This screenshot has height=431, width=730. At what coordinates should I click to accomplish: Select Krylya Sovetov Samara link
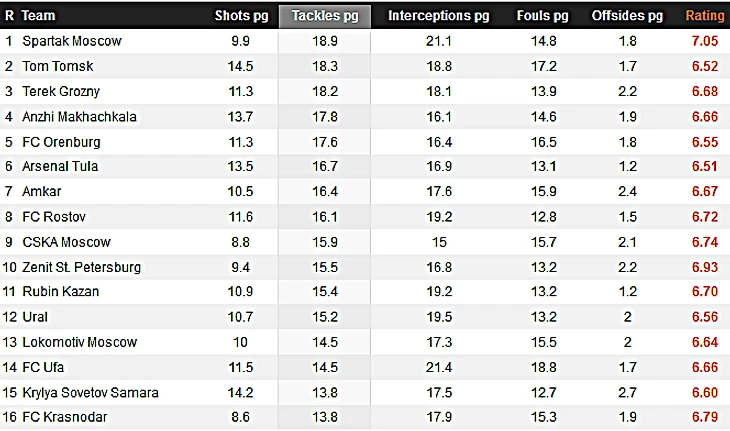[90, 392]
